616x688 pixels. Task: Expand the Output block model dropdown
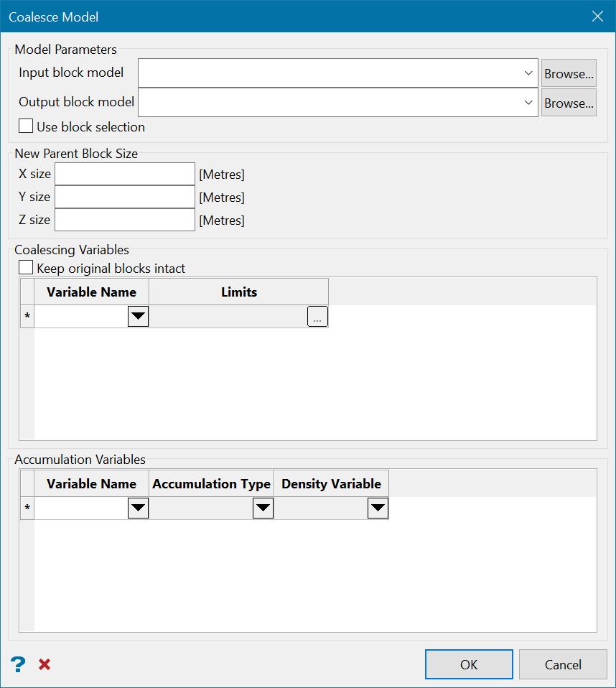coord(528,103)
